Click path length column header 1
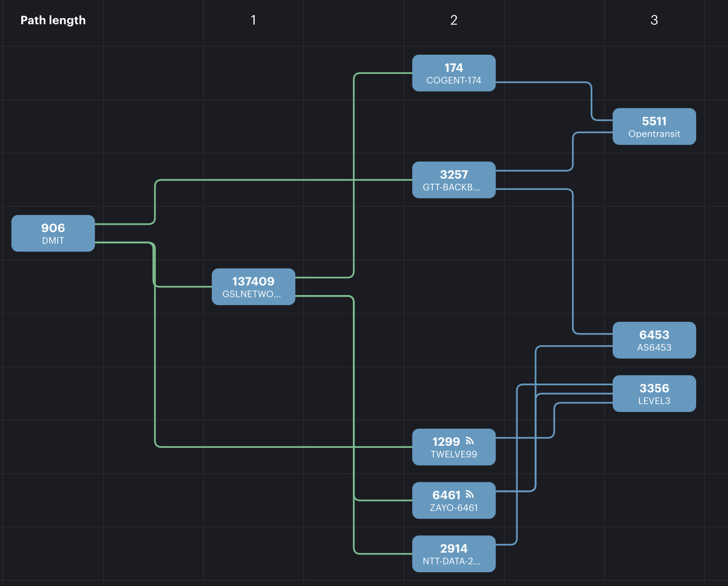Viewport: 728px width, 586px height. click(253, 20)
